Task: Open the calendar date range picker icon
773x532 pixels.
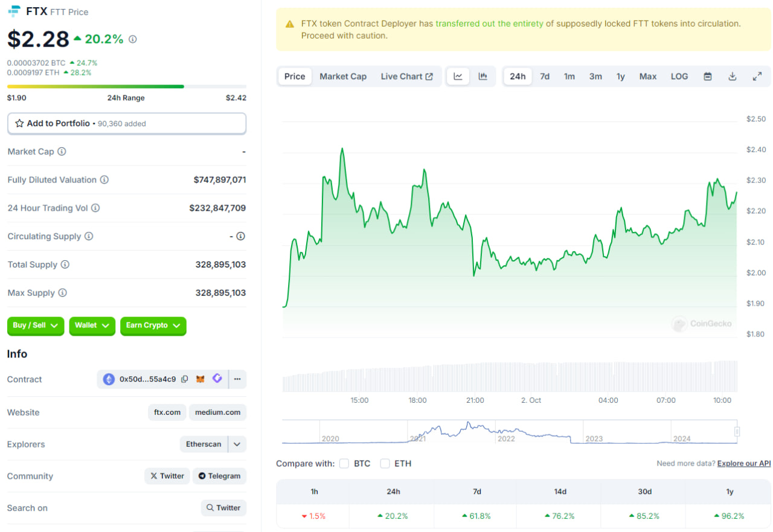Action: click(x=708, y=77)
